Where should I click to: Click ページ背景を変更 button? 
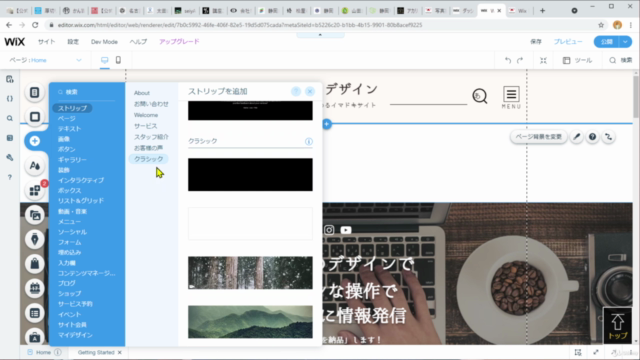click(x=538, y=137)
